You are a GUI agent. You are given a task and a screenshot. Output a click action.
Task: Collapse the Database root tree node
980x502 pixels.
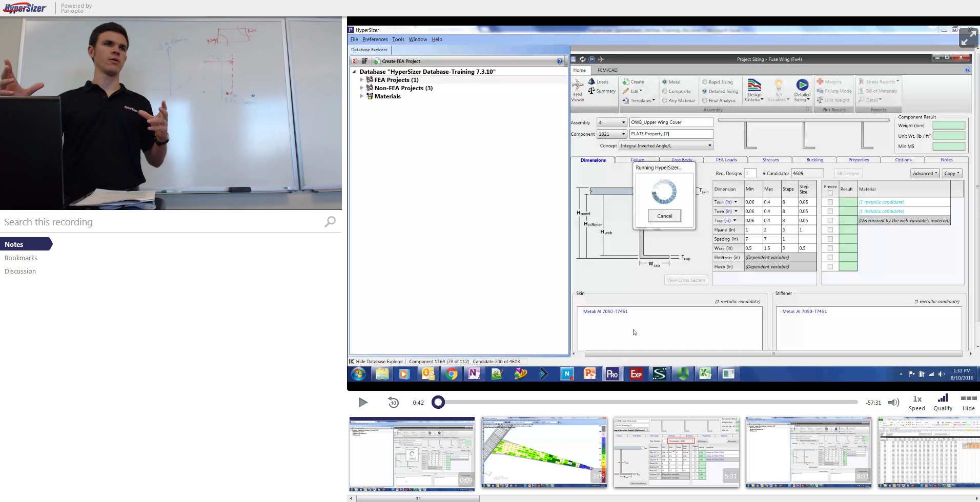point(354,72)
